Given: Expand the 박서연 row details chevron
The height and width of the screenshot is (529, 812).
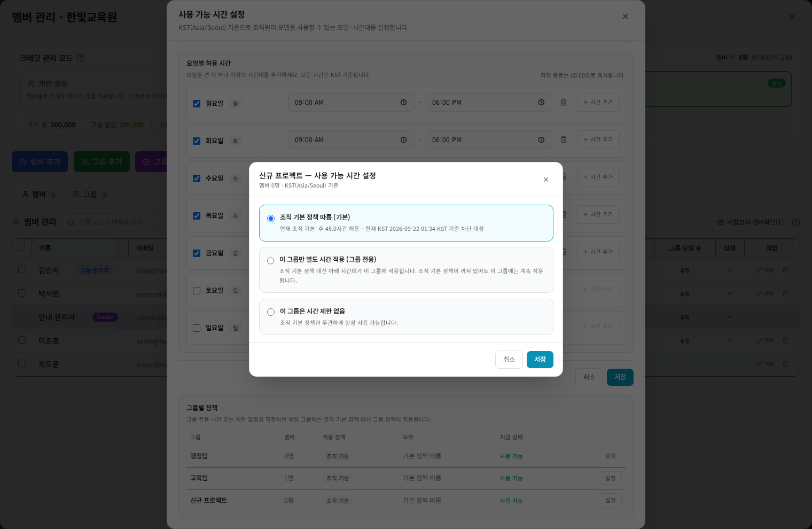Looking at the screenshot, I should [730, 294].
